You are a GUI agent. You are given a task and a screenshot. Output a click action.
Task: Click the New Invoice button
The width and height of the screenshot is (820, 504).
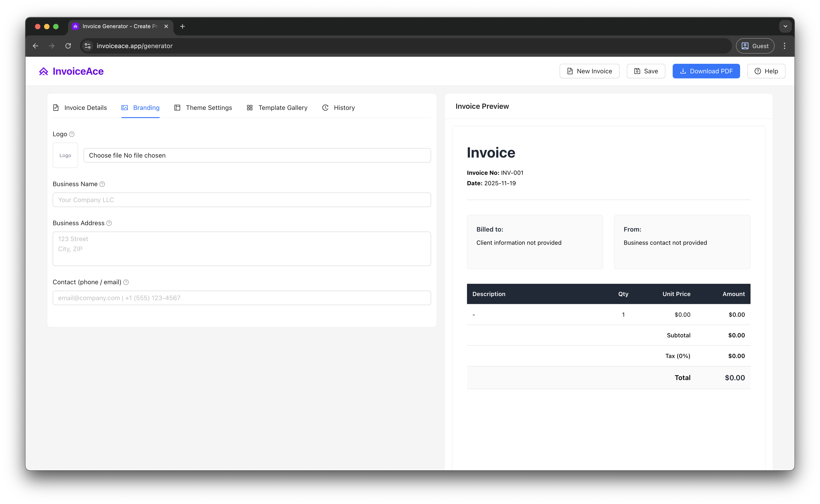(x=589, y=71)
